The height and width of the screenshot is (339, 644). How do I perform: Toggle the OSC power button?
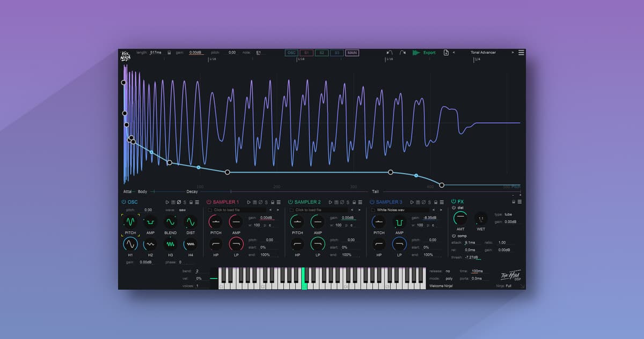(123, 202)
